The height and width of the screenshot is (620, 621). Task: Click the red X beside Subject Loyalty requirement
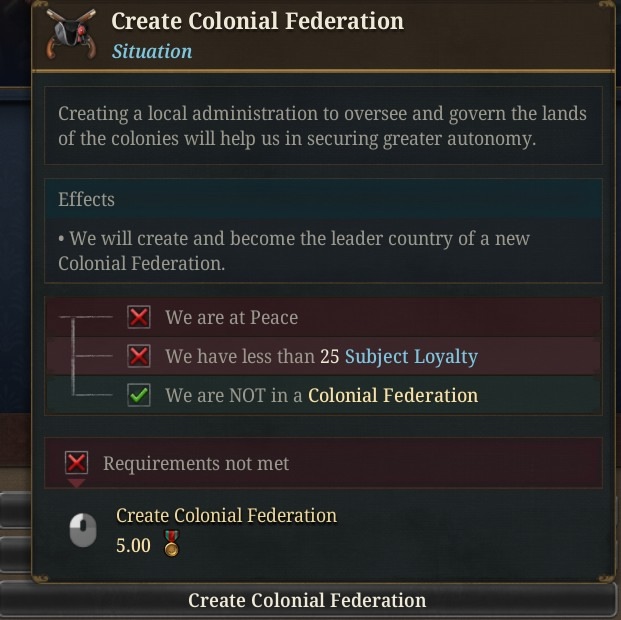pos(139,356)
